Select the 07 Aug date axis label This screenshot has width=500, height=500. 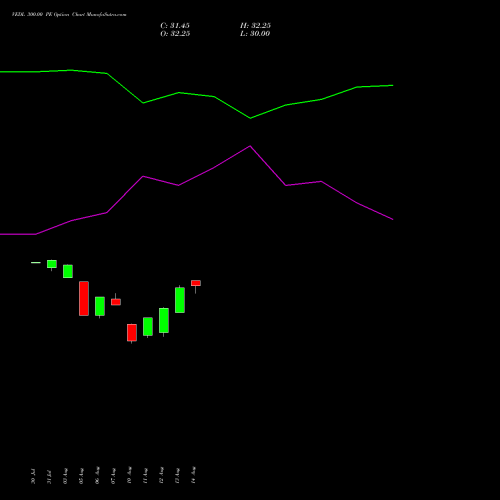[113, 476]
